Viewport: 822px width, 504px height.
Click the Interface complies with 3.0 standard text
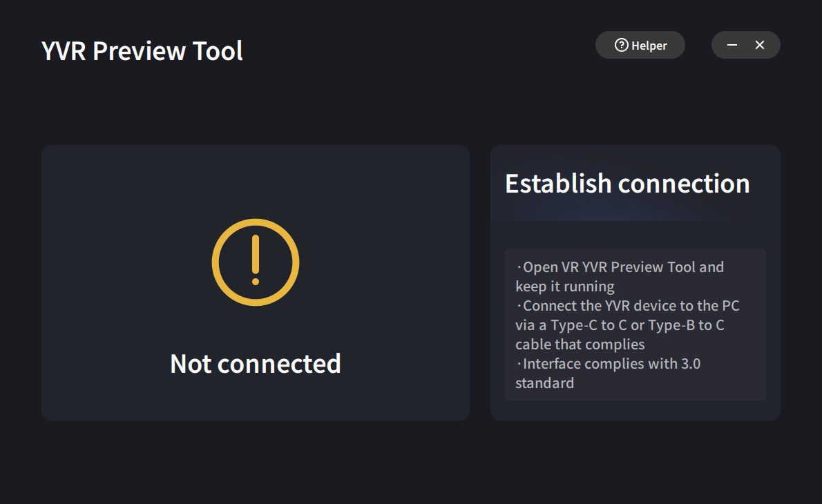point(607,373)
